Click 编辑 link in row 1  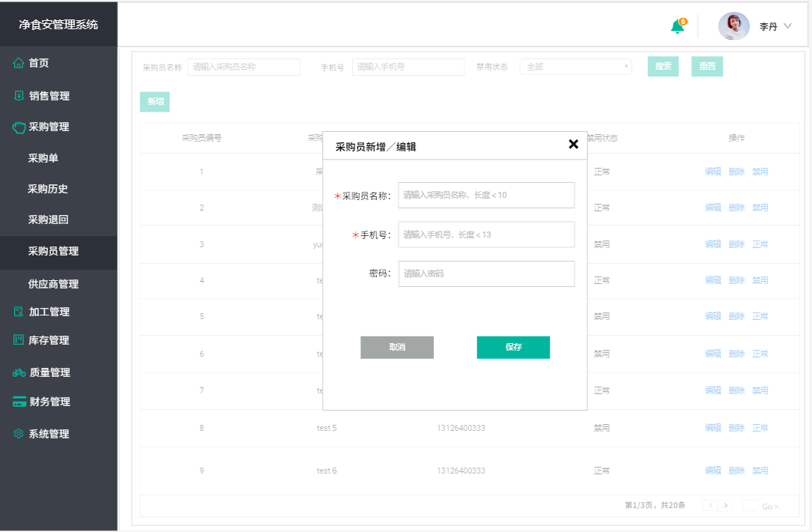click(713, 172)
